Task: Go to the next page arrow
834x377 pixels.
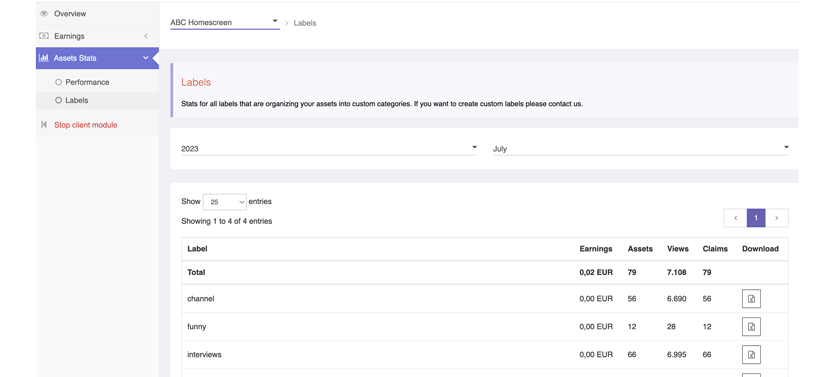Action: pyautogui.click(x=777, y=218)
